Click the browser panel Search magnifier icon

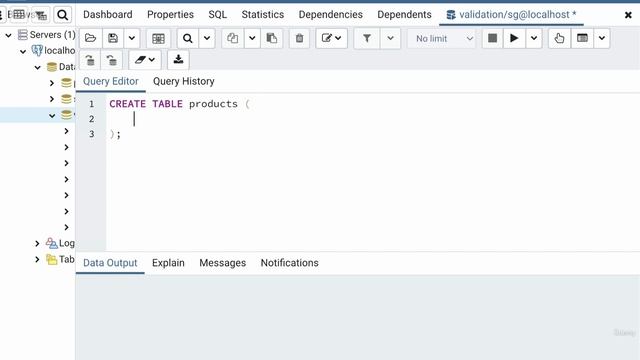coord(62,15)
